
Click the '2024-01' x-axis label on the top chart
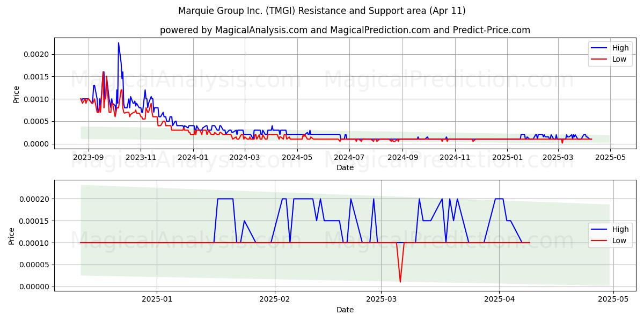[x=193, y=157]
